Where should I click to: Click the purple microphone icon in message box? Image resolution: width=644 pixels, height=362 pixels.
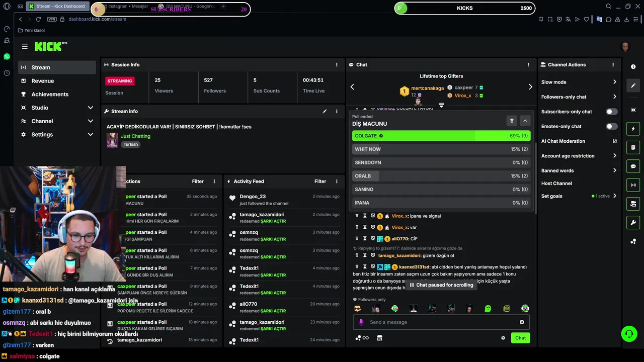click(361, 322)
